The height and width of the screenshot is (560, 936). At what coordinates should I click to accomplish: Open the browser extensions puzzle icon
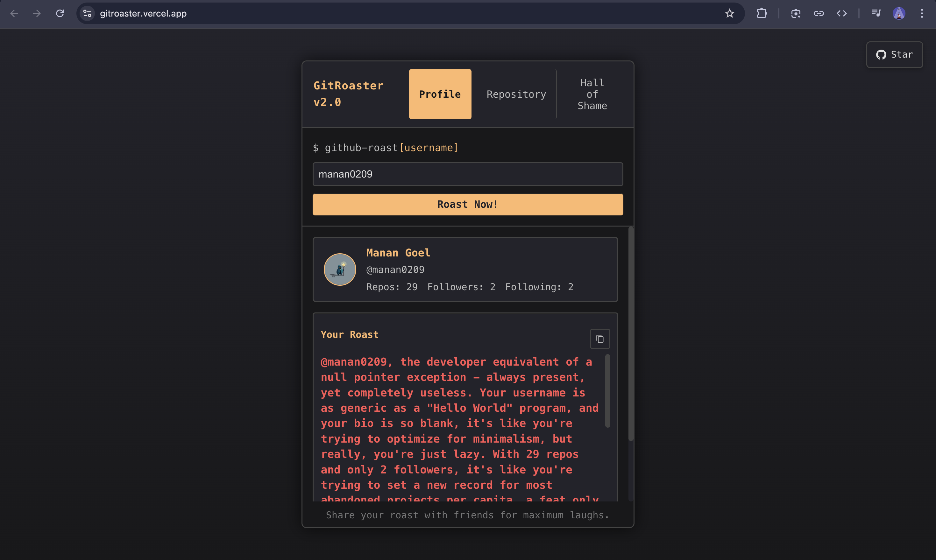point(761,13)
